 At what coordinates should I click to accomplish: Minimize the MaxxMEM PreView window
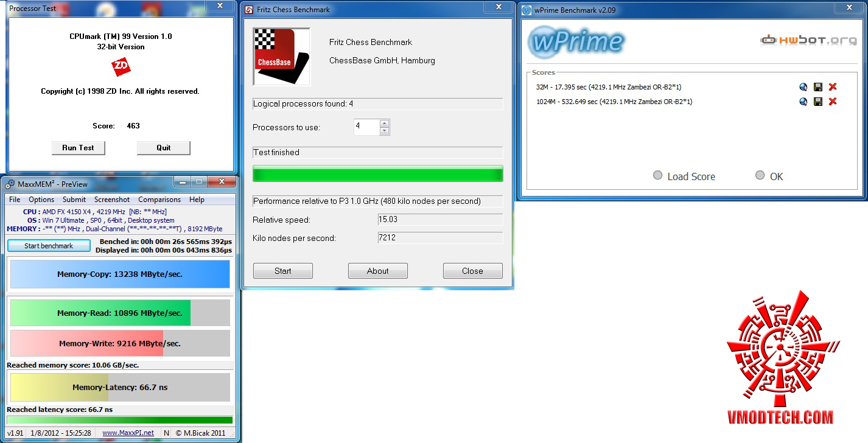pos(183,182)
